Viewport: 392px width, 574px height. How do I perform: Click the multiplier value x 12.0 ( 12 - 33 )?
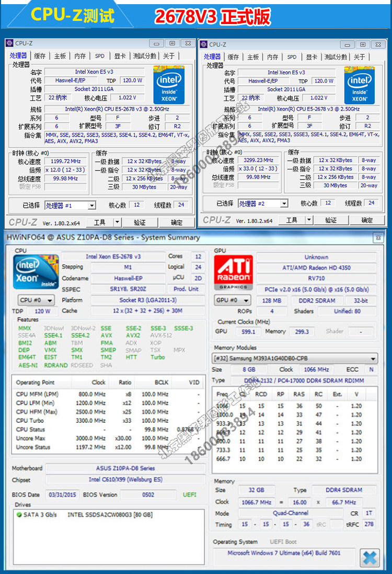click(65, 170)
